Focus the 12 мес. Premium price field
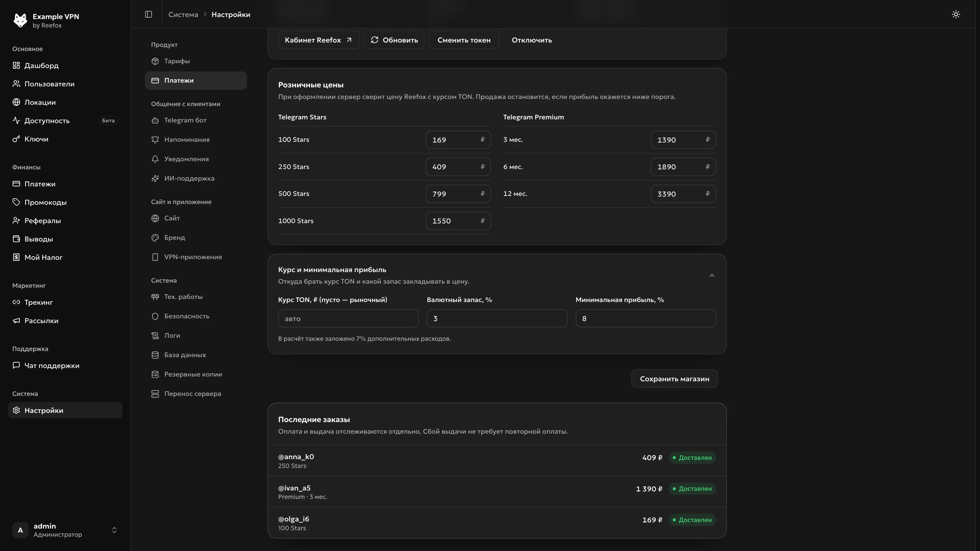Viewport: 980px width, 551px height. coord(683,194)
